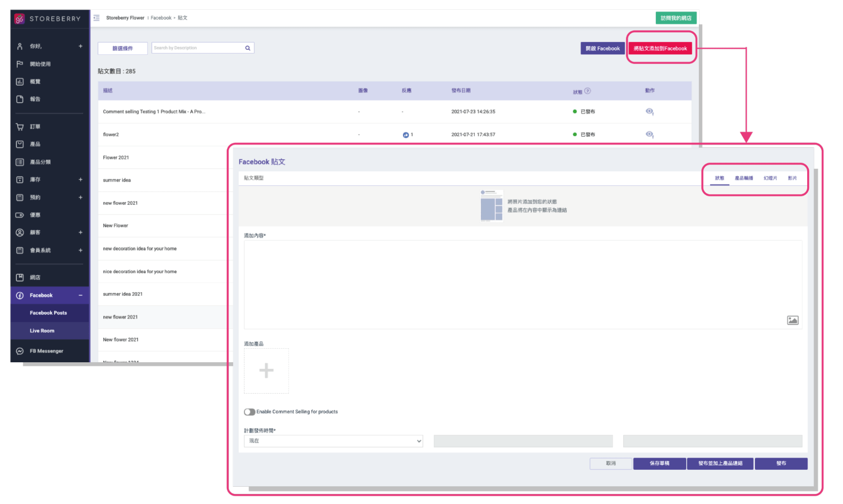The height and width of the screenshot is (504, 843).
Task: Expand the 預約 submenu plus
Action: coord(80,197)
